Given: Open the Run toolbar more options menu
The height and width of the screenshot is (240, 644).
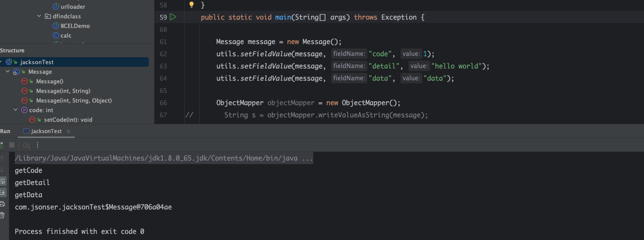Looking at the screenshot, I should (x=38, y=145).
